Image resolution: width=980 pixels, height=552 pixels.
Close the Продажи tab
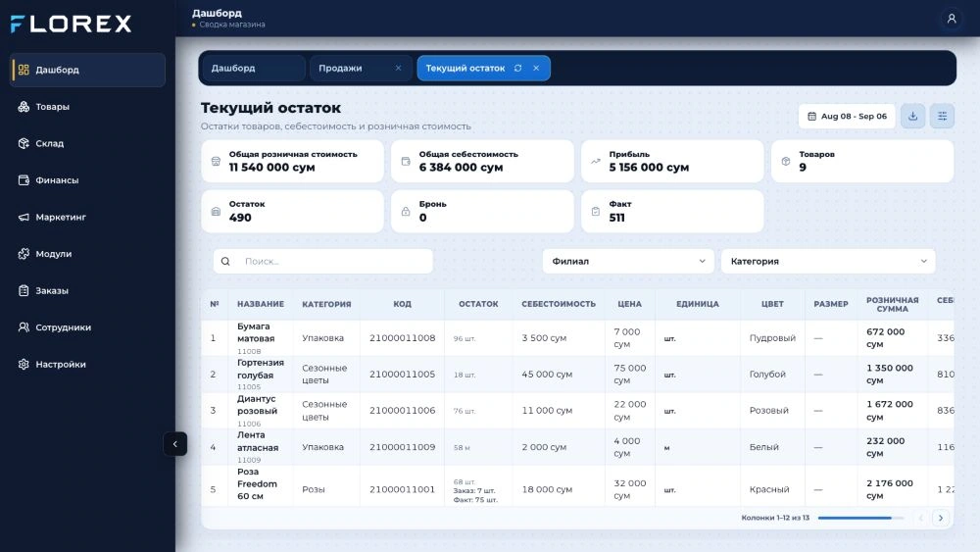click(398, 68)
